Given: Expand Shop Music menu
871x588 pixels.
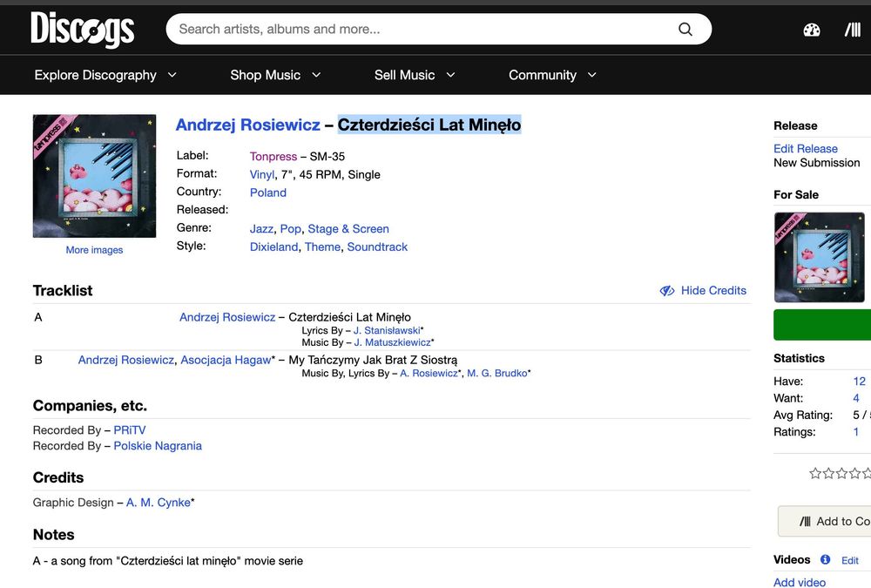Looking at the screenshot, I should (275, 75).
